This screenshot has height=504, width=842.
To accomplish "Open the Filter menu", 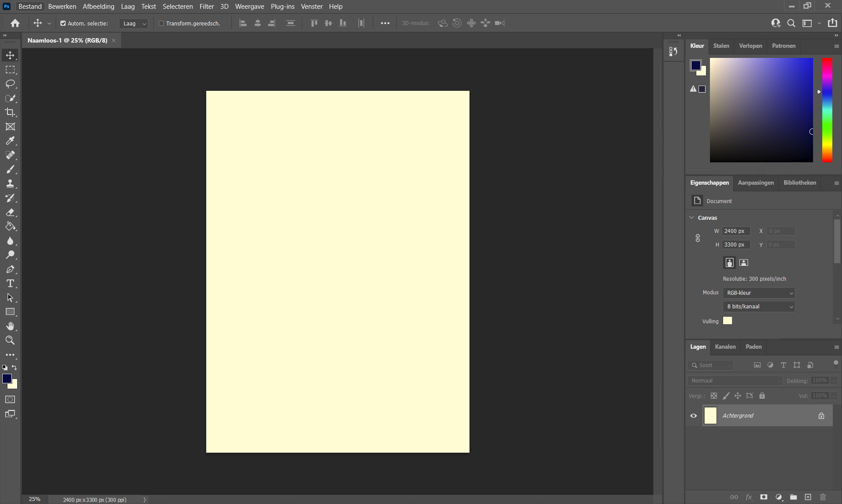I will [x=206, y=6].
